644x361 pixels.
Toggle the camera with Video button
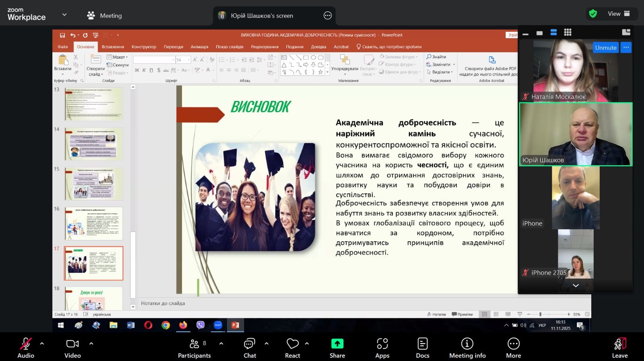[x=72, y=348]
